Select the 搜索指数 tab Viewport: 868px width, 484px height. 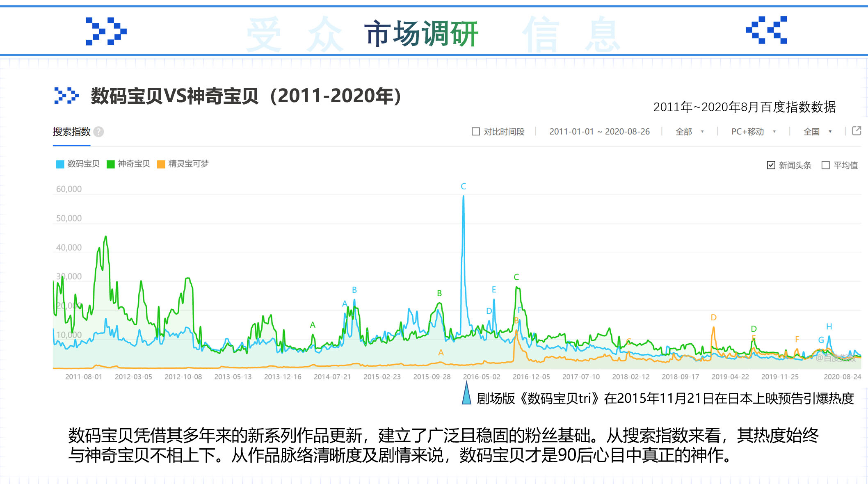(x=71, y=132)
